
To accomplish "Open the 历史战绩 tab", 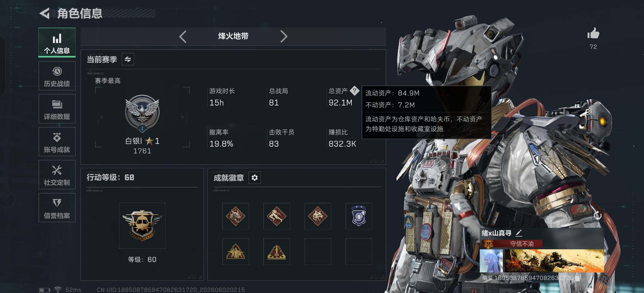I will 57,76.
